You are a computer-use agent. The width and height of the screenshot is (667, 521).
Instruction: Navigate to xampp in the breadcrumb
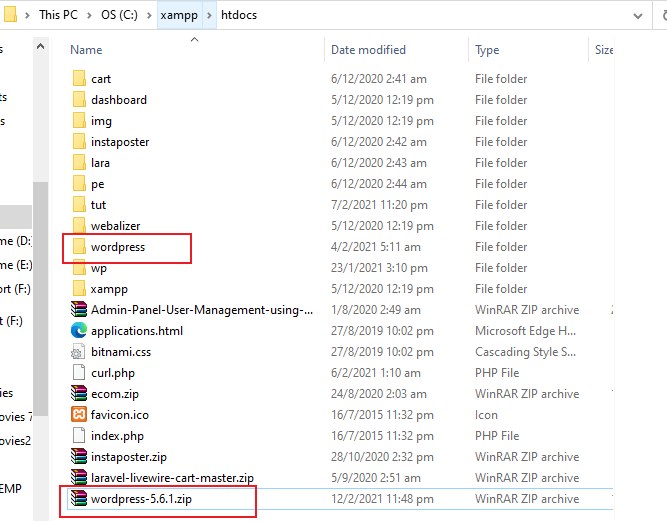click(x=179, y=15)
